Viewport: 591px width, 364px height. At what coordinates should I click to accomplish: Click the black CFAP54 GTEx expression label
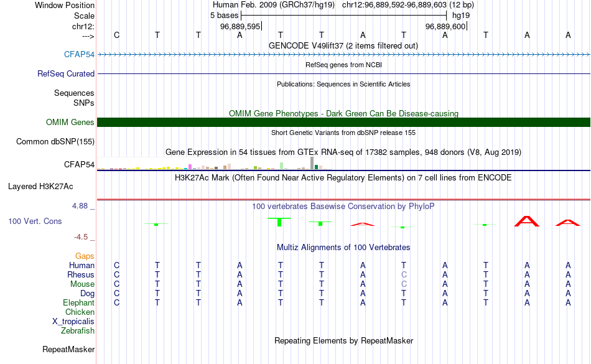point(79,164)
